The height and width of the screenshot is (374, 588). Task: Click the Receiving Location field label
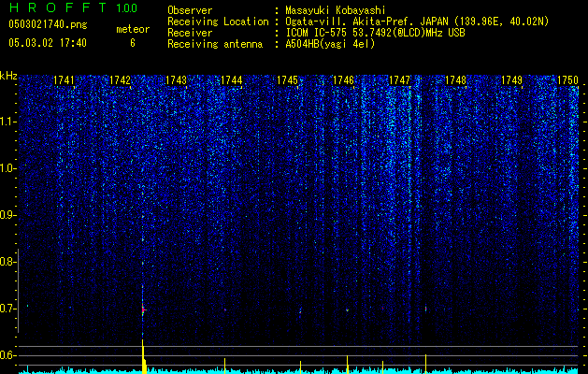click(x=218, y=22)
